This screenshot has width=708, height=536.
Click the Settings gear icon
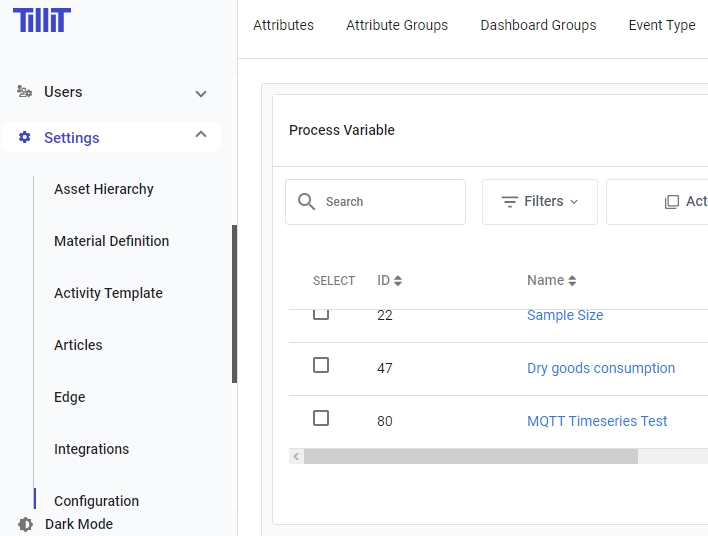click(x=25, y=138)
